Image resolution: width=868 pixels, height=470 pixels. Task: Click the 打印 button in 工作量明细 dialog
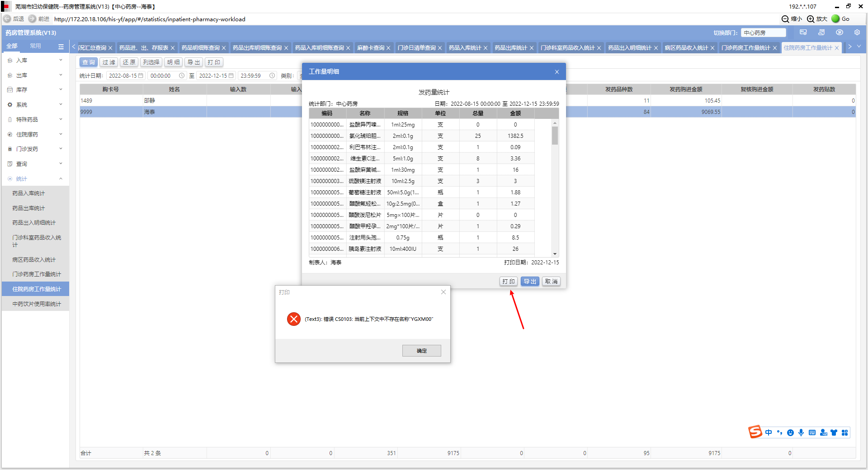(509, 282)
